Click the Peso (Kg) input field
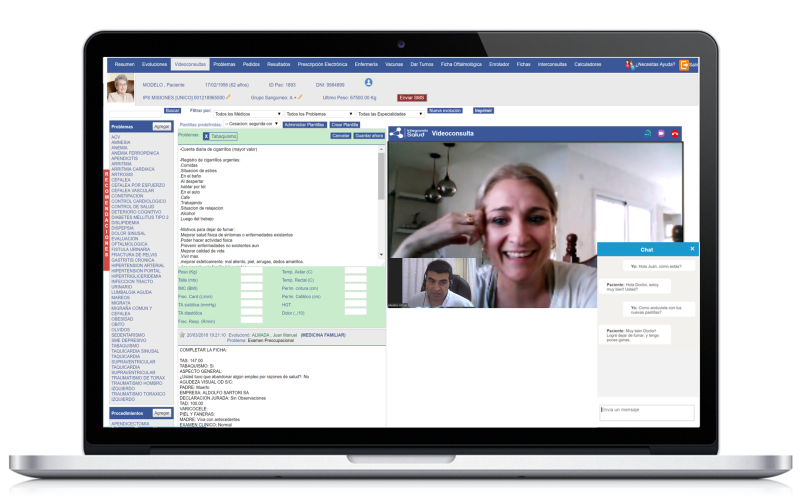This screenshot has height=500, width=800. pos(252,271)
